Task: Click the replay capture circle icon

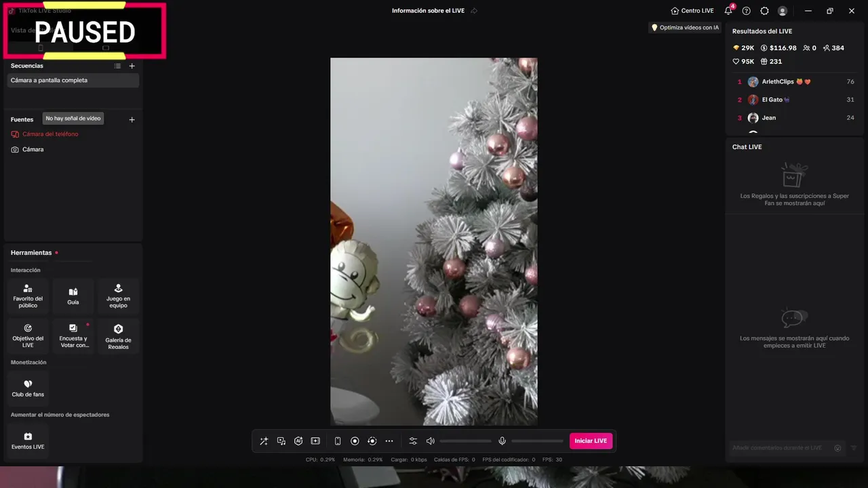Action: click(372, 441)
